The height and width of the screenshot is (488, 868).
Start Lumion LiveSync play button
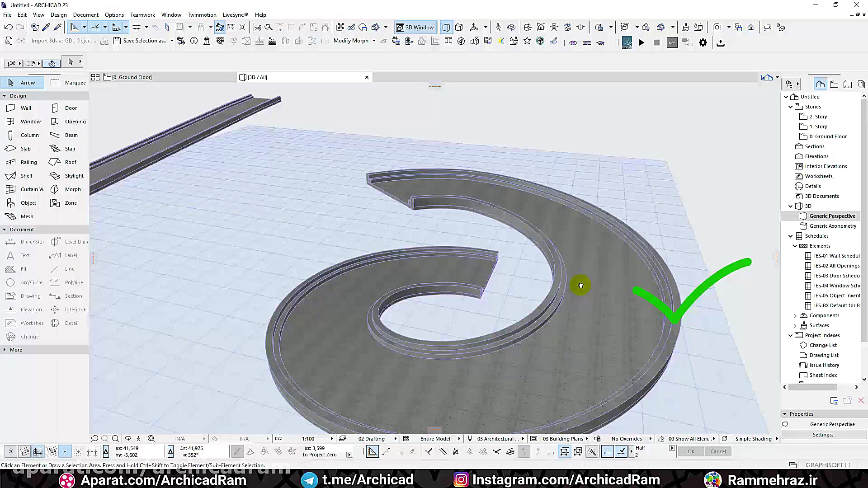click(x=642, y=42)
